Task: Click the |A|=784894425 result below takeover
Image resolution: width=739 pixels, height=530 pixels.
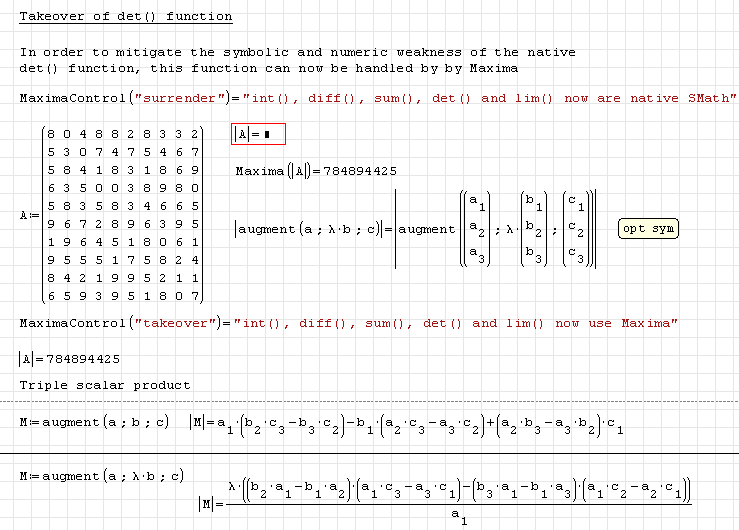Action: click(69, 359)
